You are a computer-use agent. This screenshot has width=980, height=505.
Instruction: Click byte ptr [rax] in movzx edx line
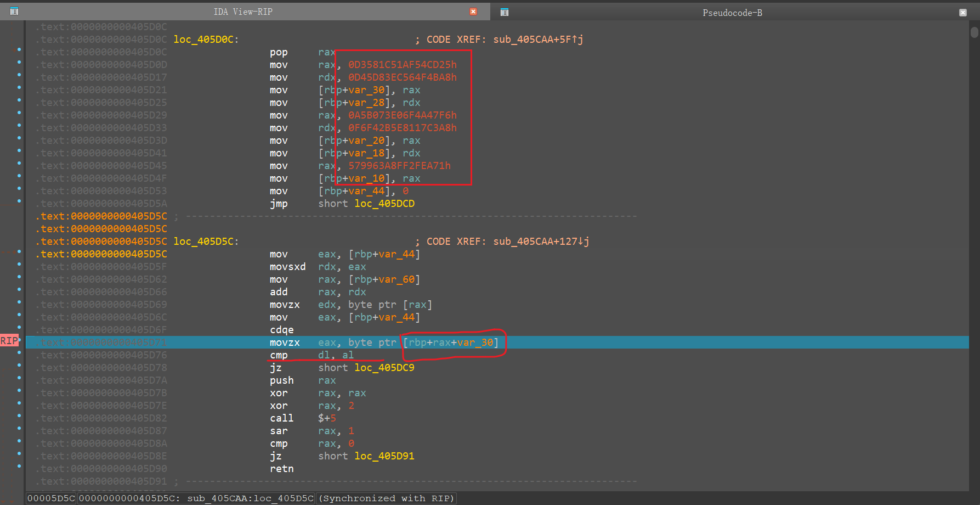coord(390,305)
